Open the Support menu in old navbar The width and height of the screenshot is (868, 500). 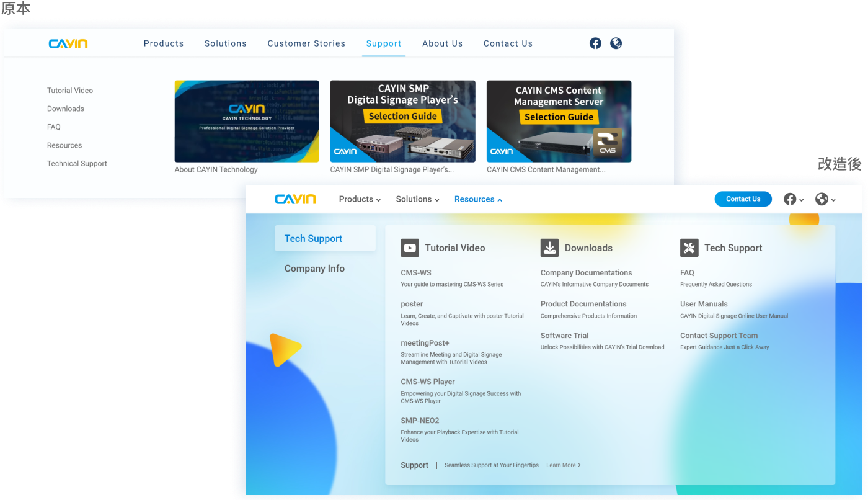[384, 43]
